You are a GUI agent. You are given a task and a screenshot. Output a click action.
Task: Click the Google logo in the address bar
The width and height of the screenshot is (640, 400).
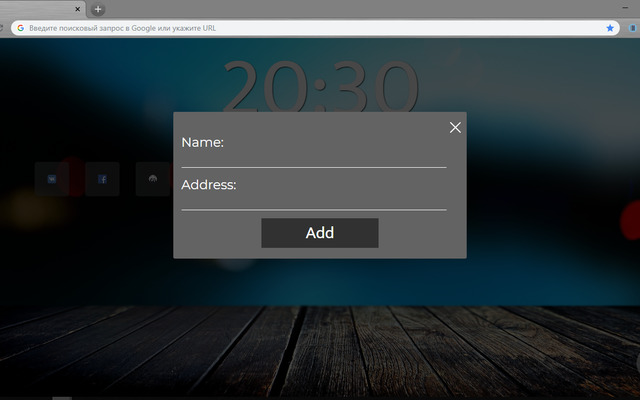click(21, 28)
